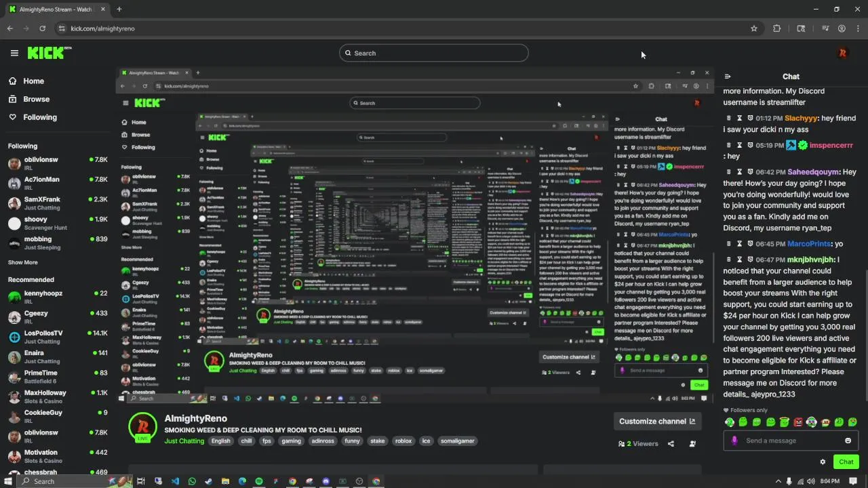Open PrimeTime recommended channel
The height and width of the screenshot is (488, 868).
[58, 376]
